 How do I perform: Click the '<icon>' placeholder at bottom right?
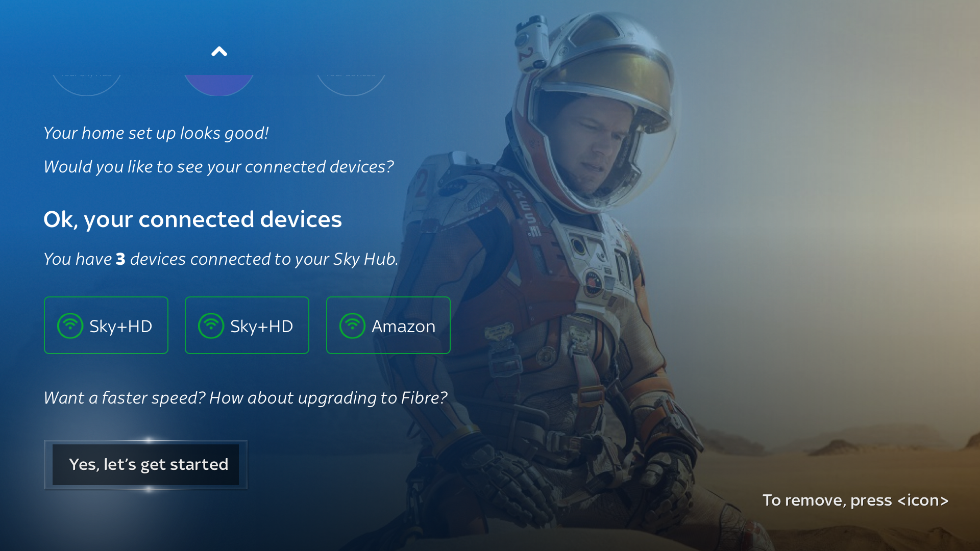click(x=923, y=500)
